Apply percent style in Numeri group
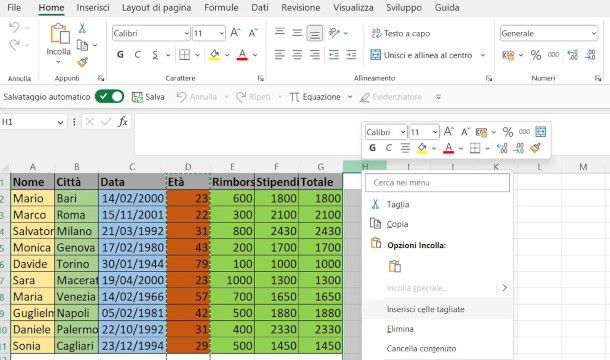 pyautogui.click(x=536, y=55)
